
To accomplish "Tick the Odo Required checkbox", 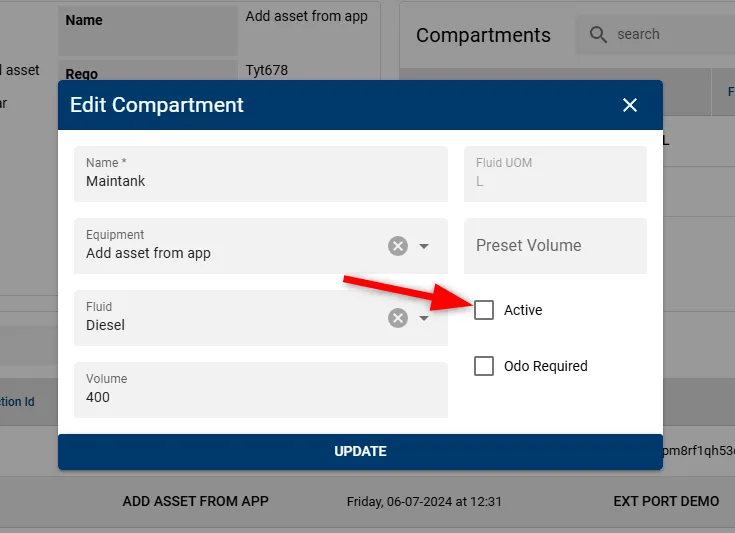I will [x=484, y=366].
